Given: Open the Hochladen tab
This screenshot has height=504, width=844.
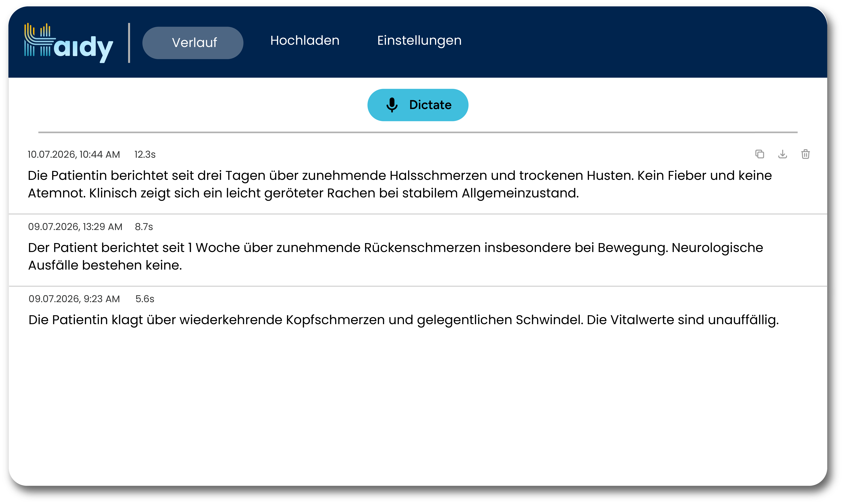Looking at the screenshot, I should (x=305, y=40).
